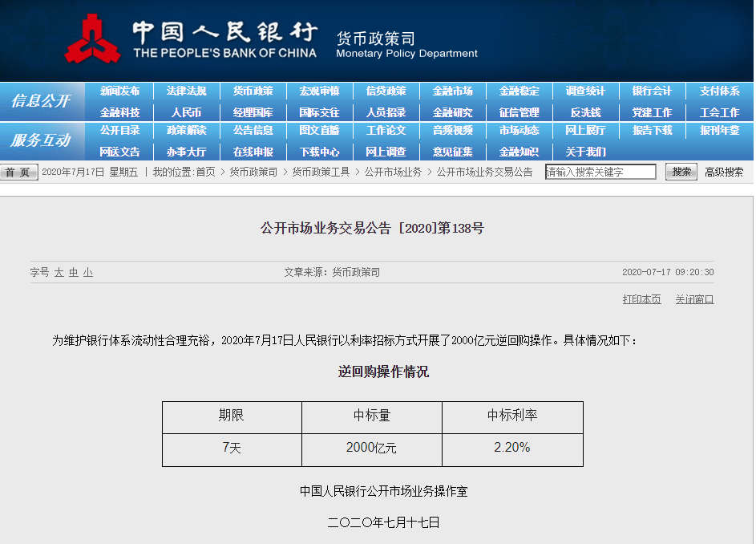The image size is (756, 544).
Task: Set font size to small (小)
Action: click(87, 273)
